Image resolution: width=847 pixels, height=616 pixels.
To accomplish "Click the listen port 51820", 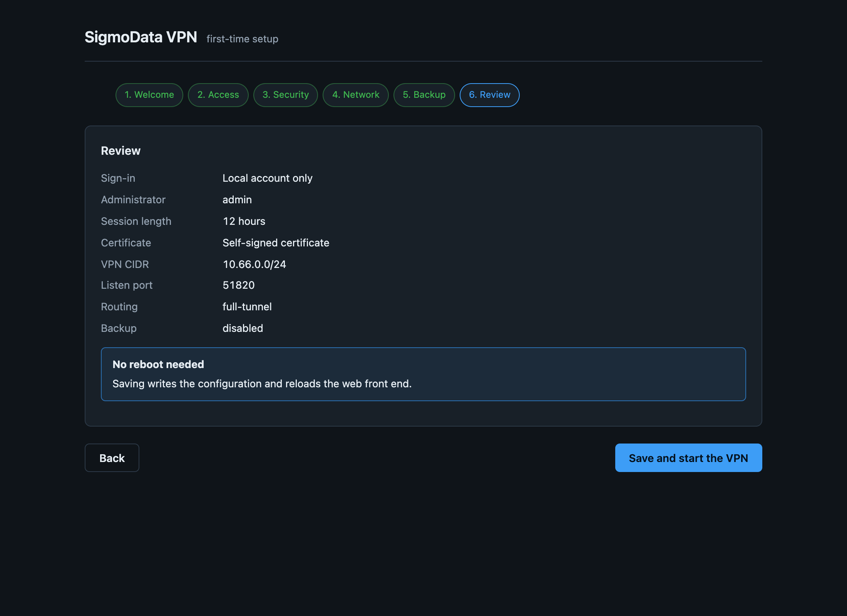I will click(239, 285).
